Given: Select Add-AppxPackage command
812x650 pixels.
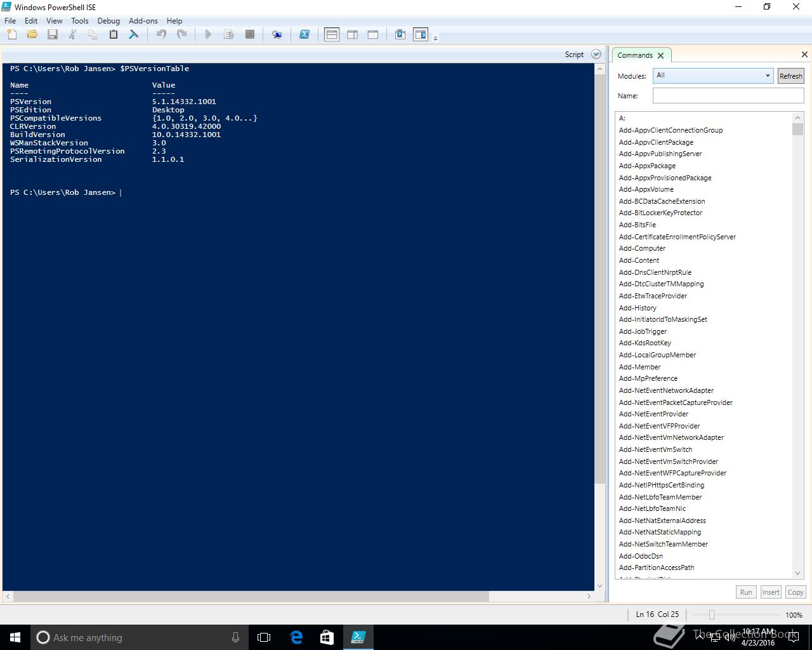Looking at the screenshot, I should pyautogui.click(x=647, y=166).
